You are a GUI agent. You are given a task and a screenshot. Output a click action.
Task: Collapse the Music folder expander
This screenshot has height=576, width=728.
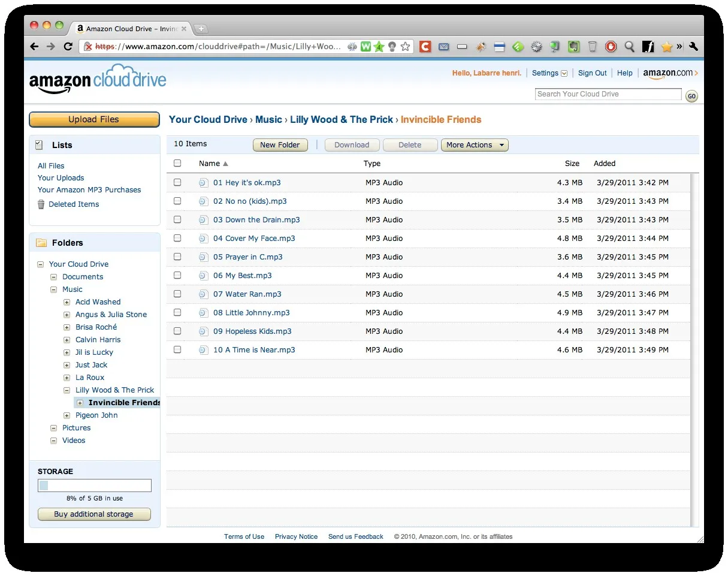tap(54, 289)
